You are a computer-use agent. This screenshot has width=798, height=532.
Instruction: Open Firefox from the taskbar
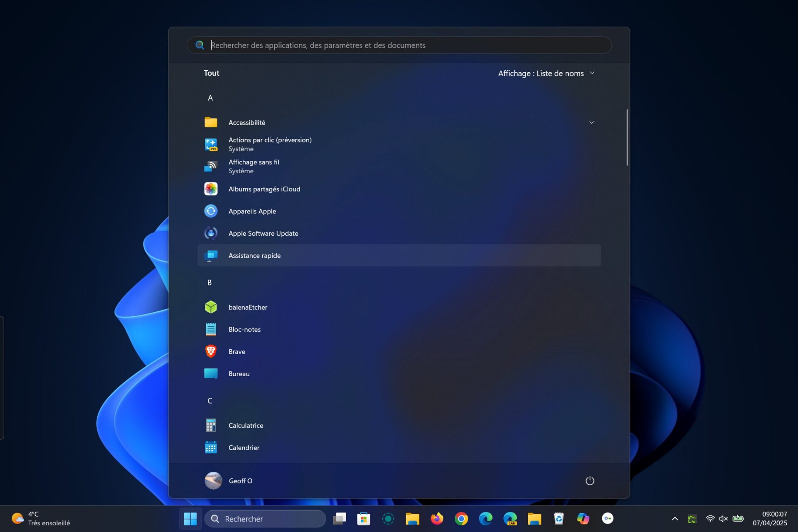437,519
